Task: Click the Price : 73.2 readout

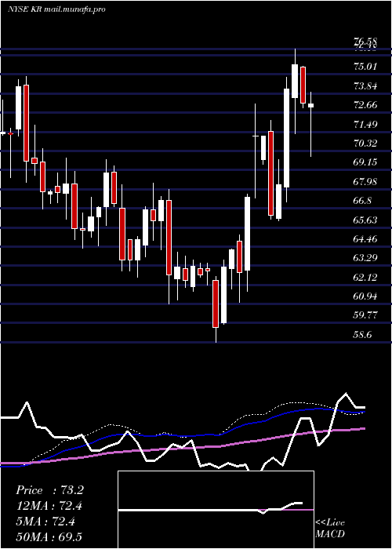Action: 49,490
